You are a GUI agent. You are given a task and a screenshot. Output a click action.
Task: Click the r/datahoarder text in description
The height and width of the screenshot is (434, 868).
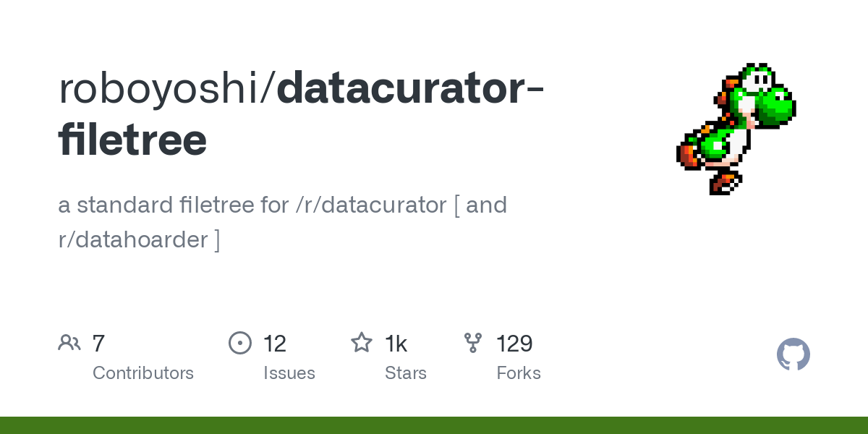(133, 239)
